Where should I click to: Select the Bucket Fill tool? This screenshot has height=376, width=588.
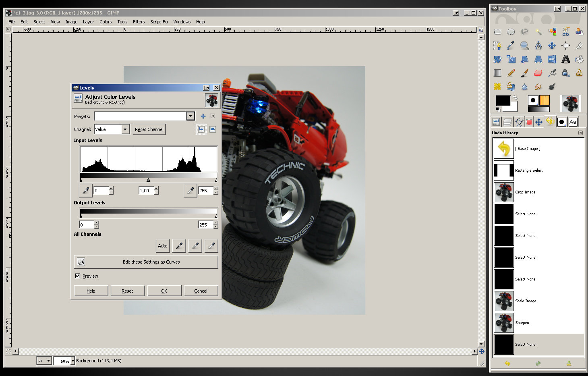click(579, 59)
